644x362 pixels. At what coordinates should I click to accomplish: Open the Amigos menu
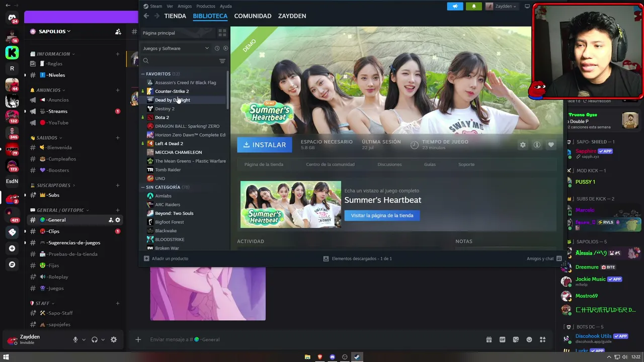pyautogui.click(x=185, y=6)
